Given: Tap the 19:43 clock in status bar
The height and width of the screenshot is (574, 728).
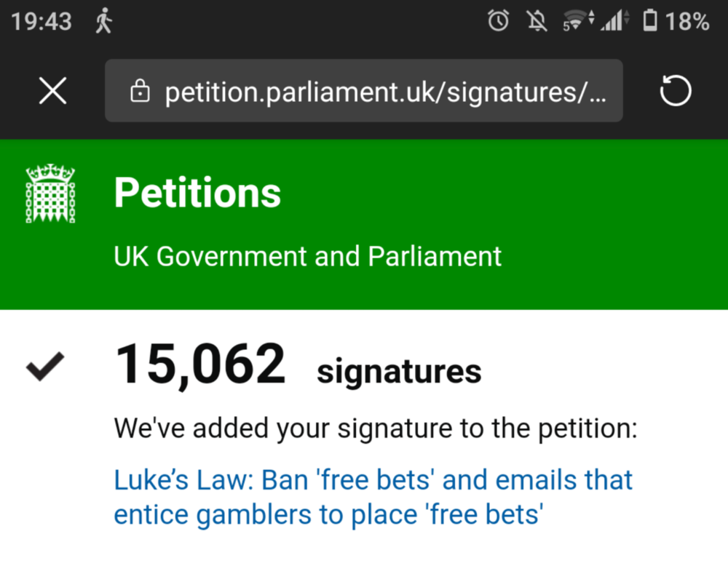Looking at the screenshot, I should click(41, 21).
